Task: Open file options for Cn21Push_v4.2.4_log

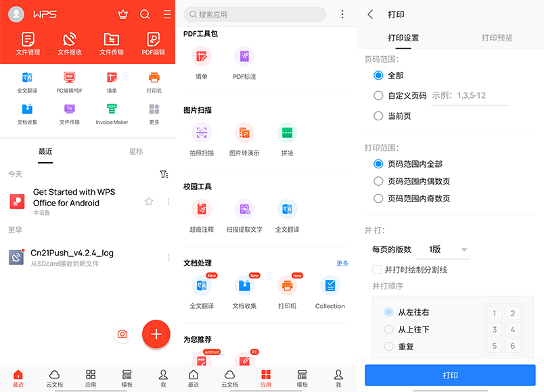Action: (168, 258)
